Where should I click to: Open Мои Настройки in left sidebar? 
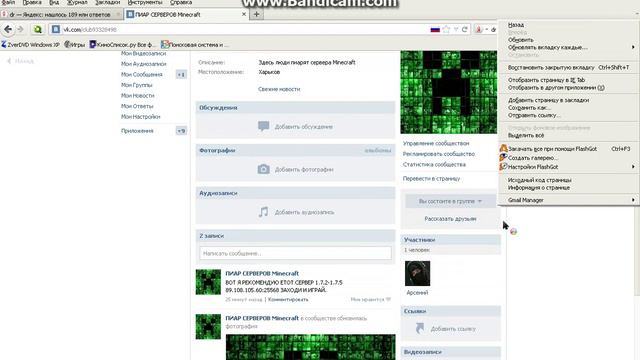point(141,116)
